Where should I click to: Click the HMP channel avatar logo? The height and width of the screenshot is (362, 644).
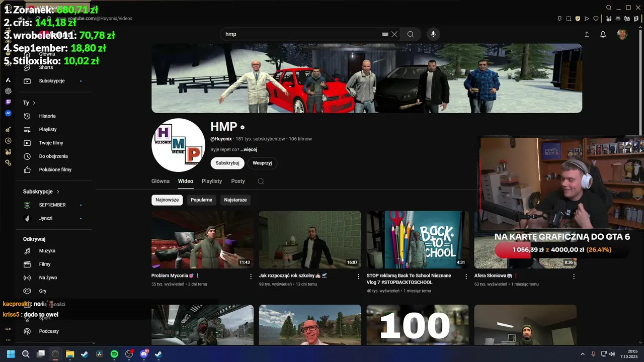pyautogui.click(x=178, y=145)
